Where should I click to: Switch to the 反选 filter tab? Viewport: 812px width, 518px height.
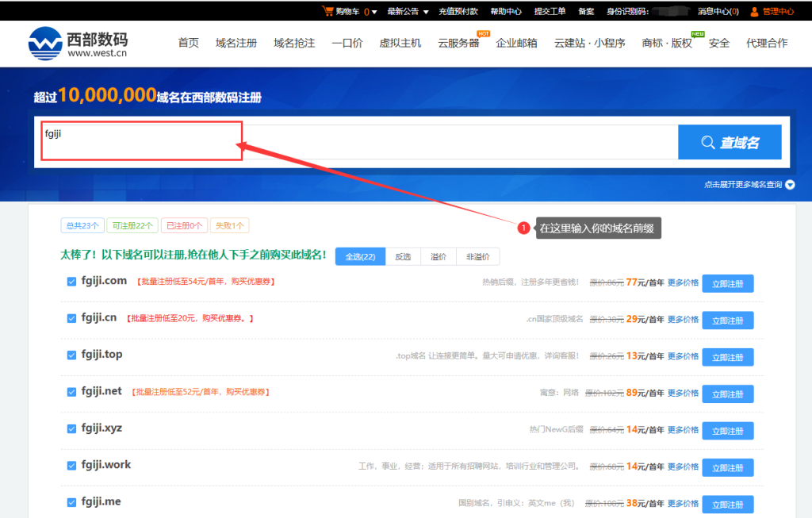[x=403, y=255]
